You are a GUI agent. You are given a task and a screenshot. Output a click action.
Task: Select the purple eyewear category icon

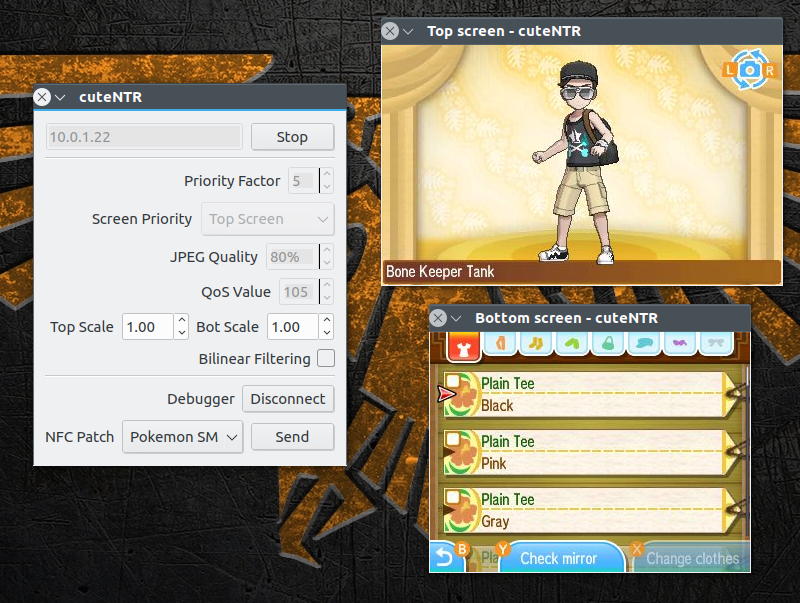680,343
